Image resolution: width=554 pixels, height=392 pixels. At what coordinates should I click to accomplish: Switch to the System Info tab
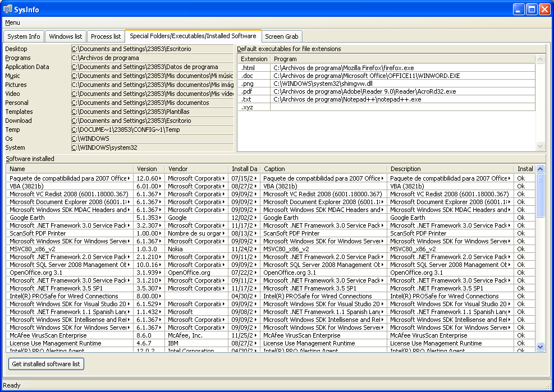24,36
